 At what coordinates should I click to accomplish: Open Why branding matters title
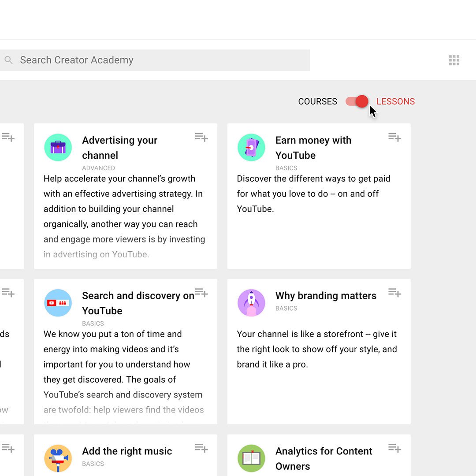tap(326, 296)
